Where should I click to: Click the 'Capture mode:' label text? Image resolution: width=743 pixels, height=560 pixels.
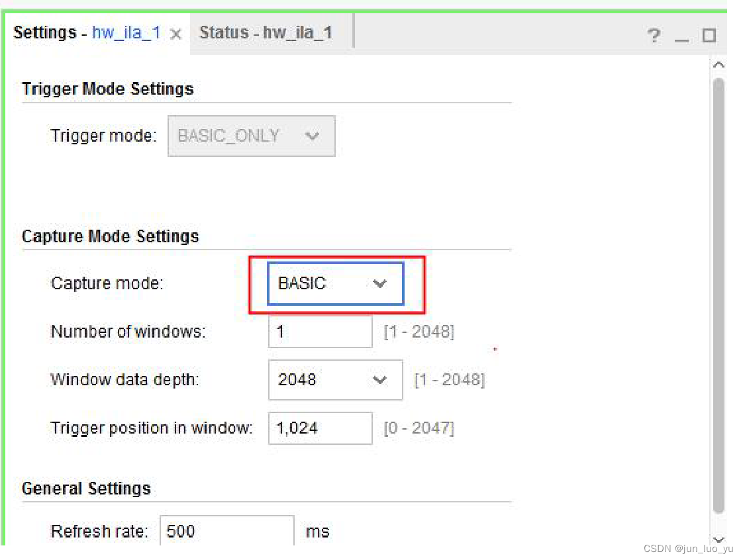pos(107,284)
